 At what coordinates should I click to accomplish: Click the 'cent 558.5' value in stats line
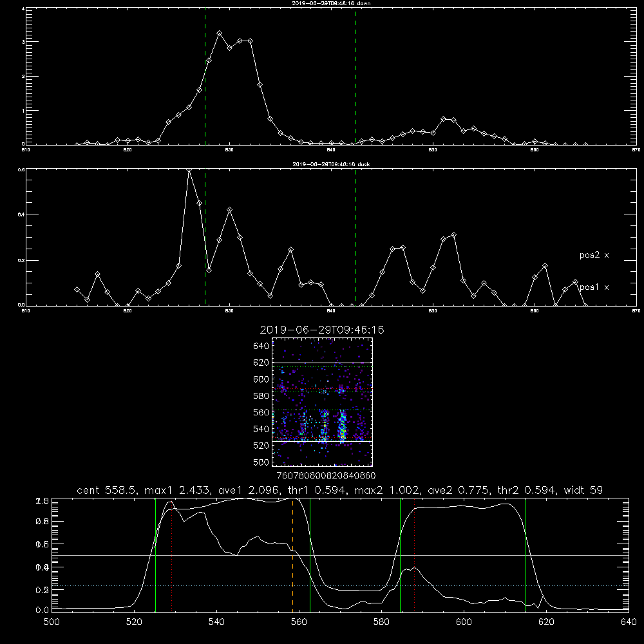[107, 490]
